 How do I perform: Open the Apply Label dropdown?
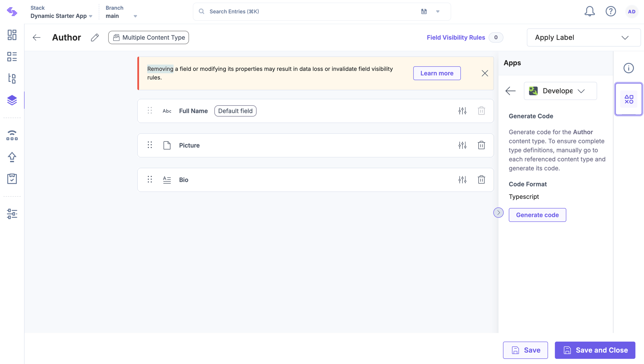coord(583,37)
